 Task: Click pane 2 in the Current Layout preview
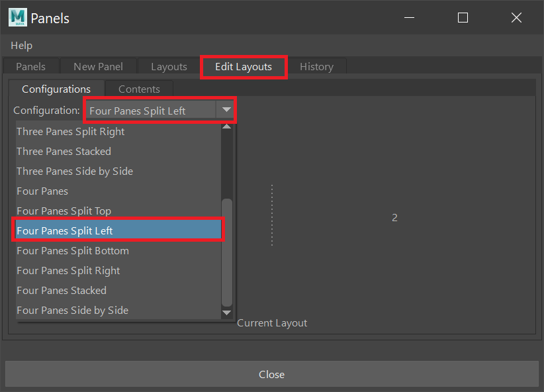394,217
